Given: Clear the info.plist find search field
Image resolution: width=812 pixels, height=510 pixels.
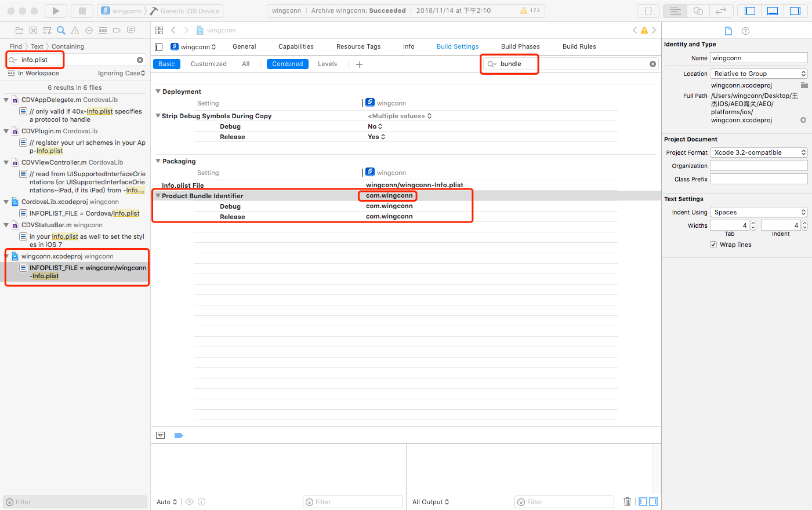Looking at the screenshot, I should (140, 60).
